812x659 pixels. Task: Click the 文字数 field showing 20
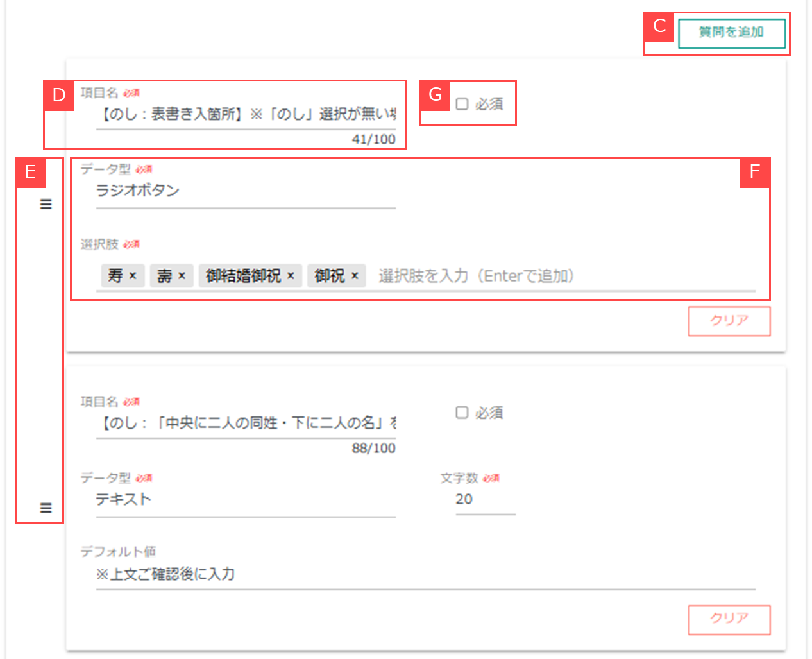[484, 500]
